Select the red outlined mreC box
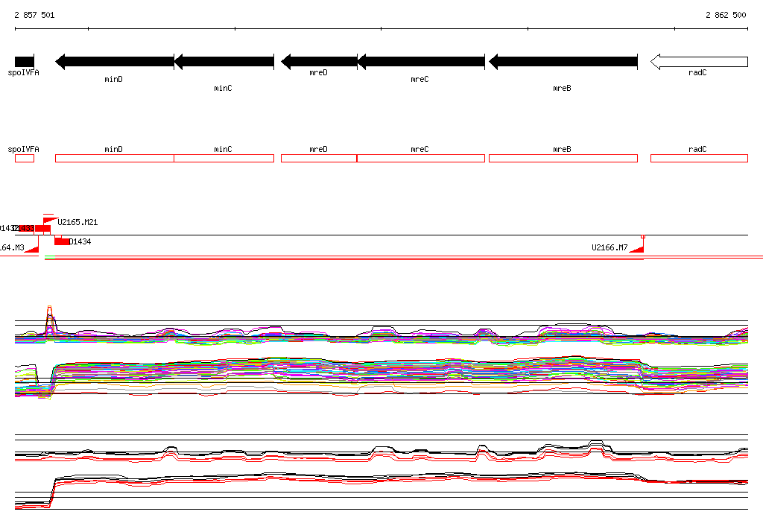 [421, 158]
